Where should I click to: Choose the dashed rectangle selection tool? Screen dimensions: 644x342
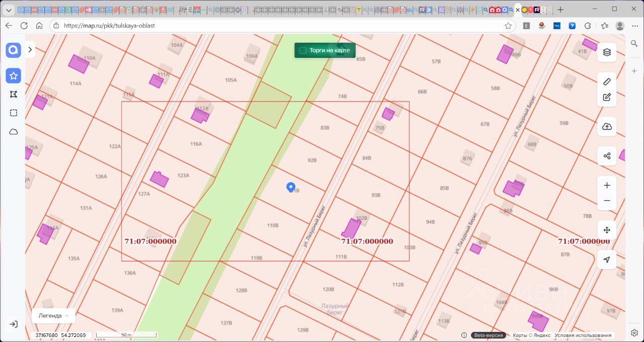click(x=14, y=113)
